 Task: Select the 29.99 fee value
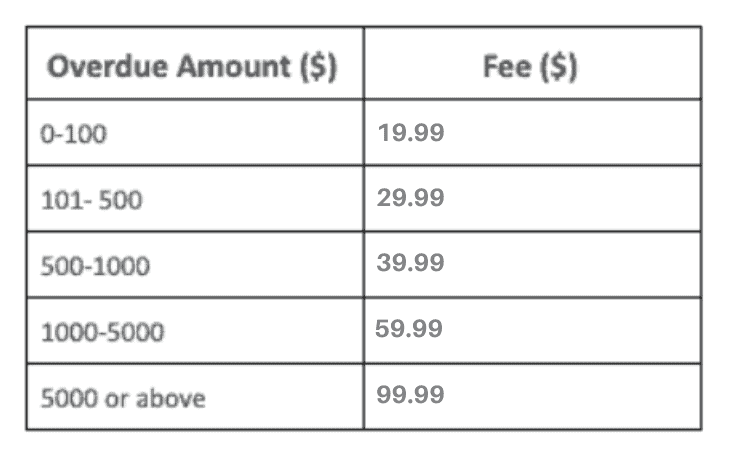point(411,198)
